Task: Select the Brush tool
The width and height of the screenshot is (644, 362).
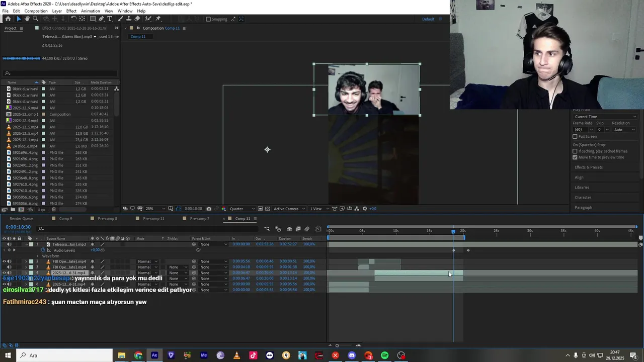Action: click(x=120, y=19)
